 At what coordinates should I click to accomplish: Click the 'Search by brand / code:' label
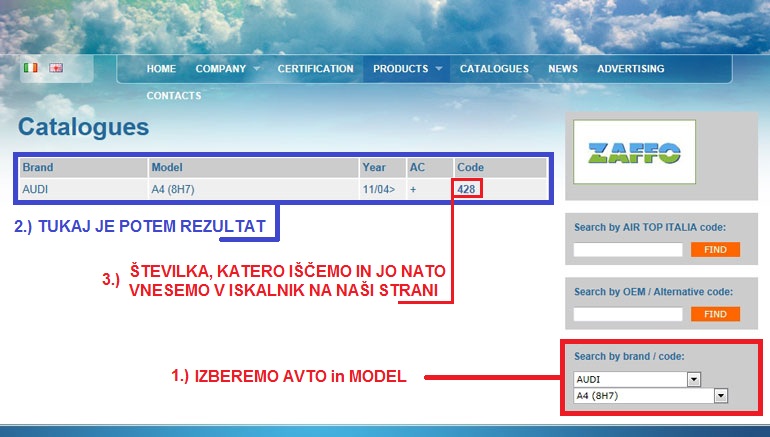(629, 356)
